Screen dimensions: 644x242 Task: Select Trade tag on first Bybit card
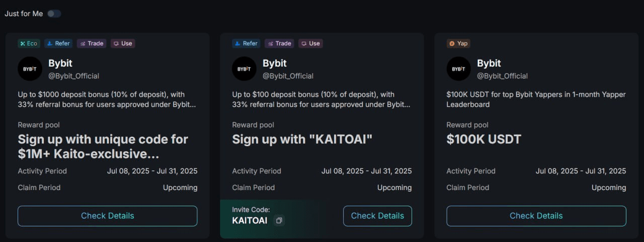tap(92, 43)
